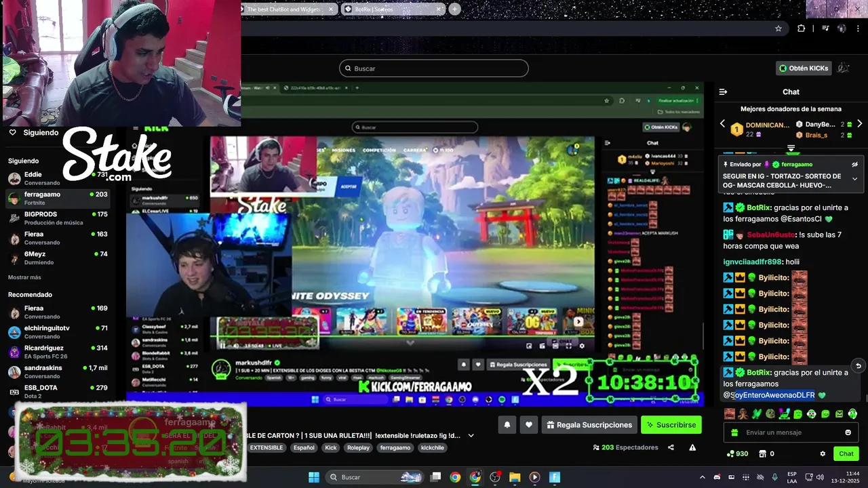Share the stream via share icon
Screen dimensions: 868x488
pyautogui.click(x=671, y=447)
